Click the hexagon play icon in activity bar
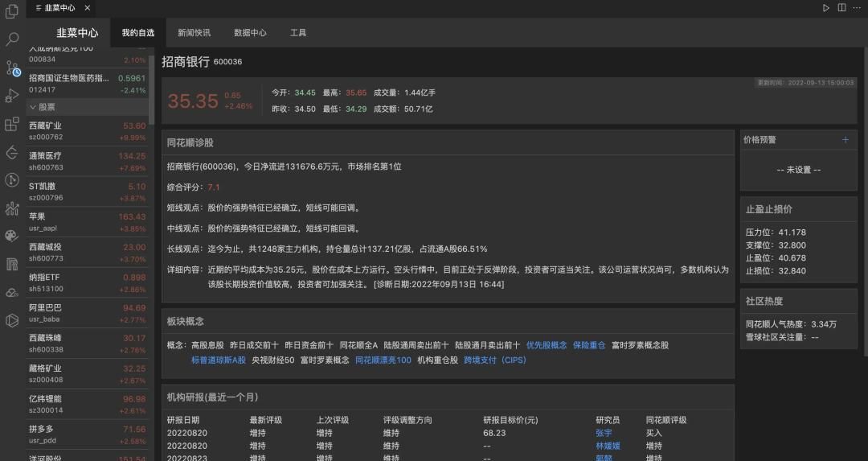Screen dimensions: 868x461 pos(11,320)
